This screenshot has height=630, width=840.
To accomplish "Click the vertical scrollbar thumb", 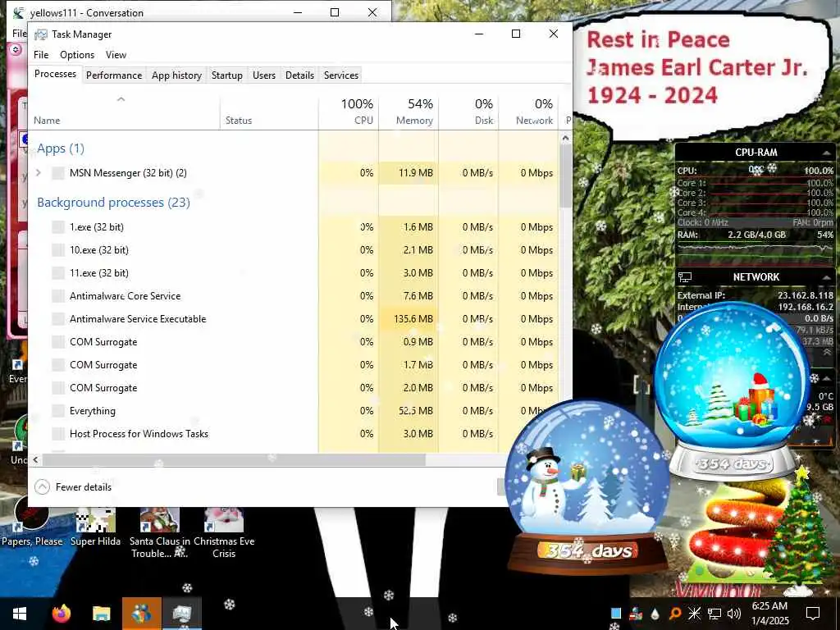I will 565,176.
